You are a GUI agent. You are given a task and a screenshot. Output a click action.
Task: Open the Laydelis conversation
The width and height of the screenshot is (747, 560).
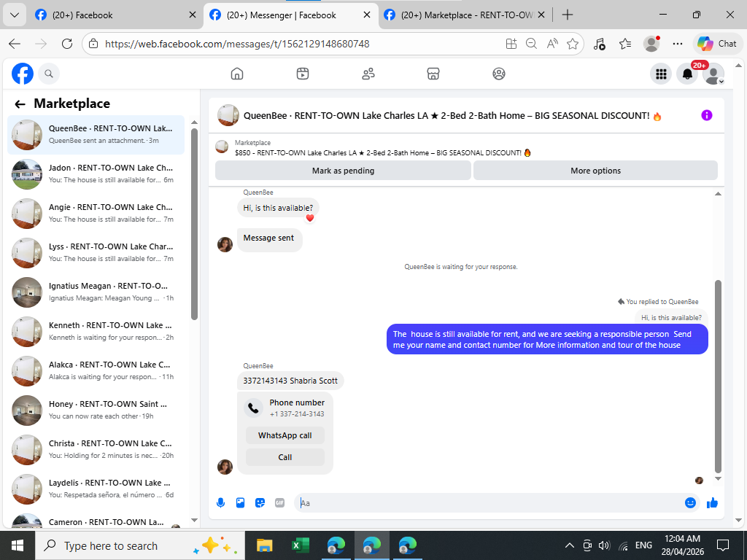pos(96,489)
